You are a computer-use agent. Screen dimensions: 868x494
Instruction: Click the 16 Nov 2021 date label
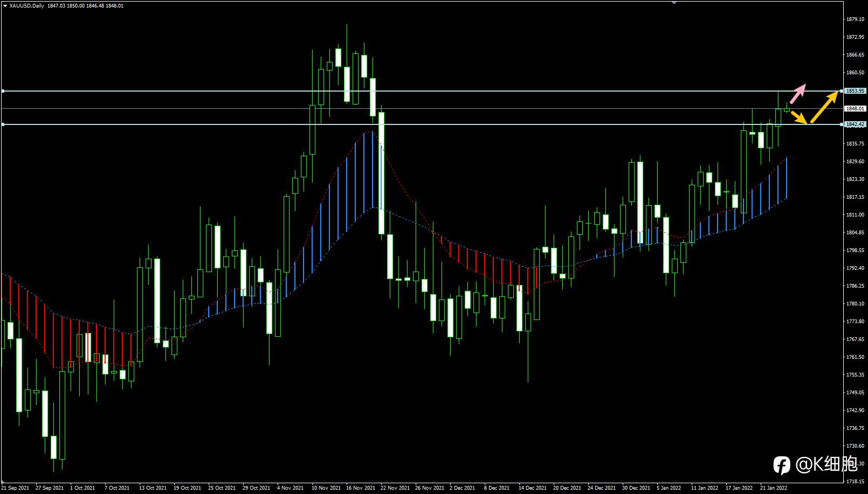click(360, 488)
